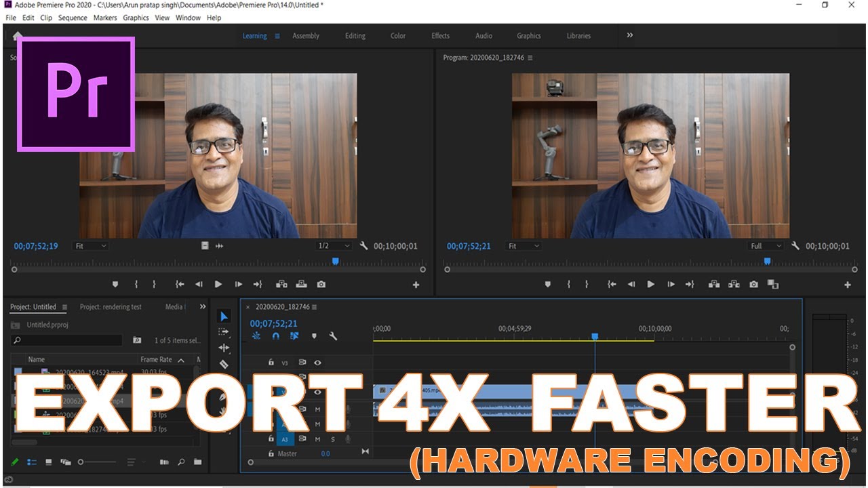Toggle V3 track output eye
Image resolution: width=868 pixels, height=488 pixels.
pyautogui.click(x=317, y=363)
